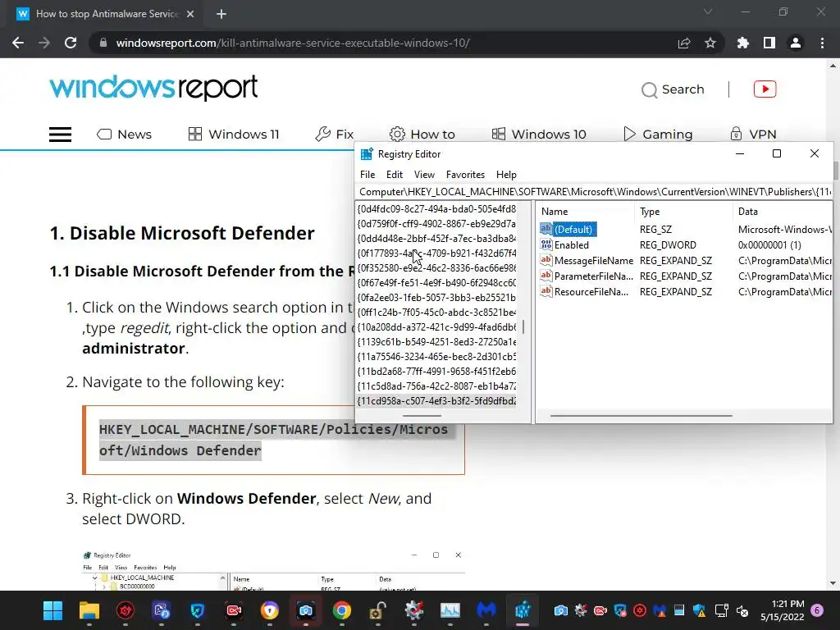Click the key tree horizontal scrollbar
This screenshot has height=630, width=840.
coord(422,416)
